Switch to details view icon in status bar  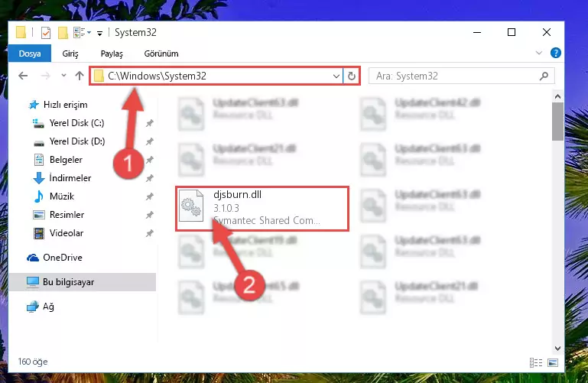pos(536,362)
